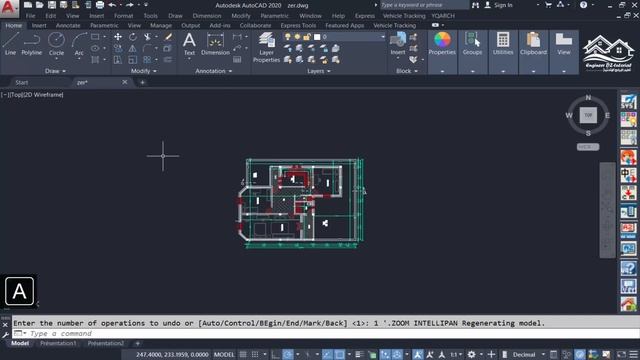Toggle lineweight display in status bar
This screenshot has width=640, height=360.
point(359,354)
